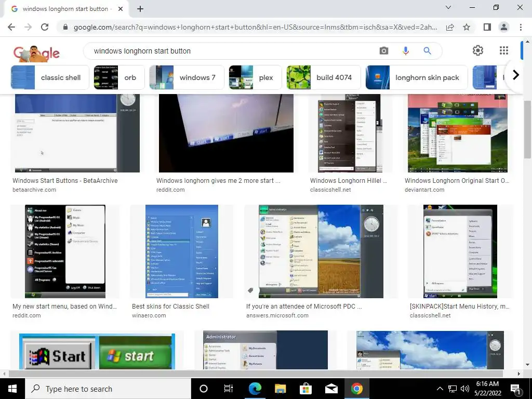Open 'Windows Start Buttons - BetaArchive' image
532x399 pixels.
coord(77,133)
